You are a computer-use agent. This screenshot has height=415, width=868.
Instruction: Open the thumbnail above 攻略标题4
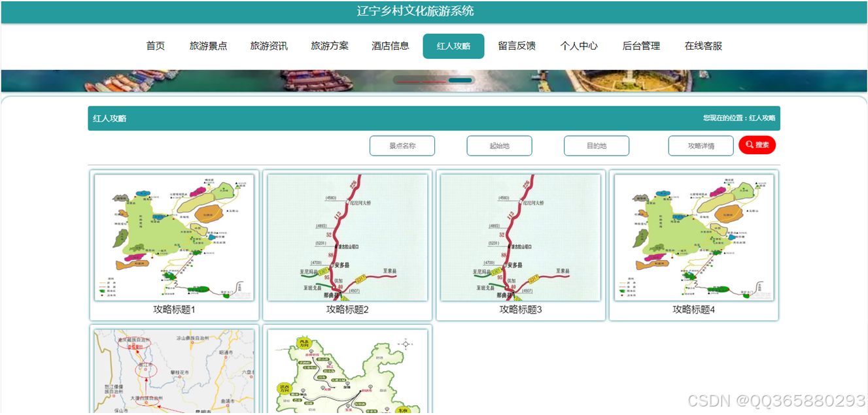tap(694, 237)
